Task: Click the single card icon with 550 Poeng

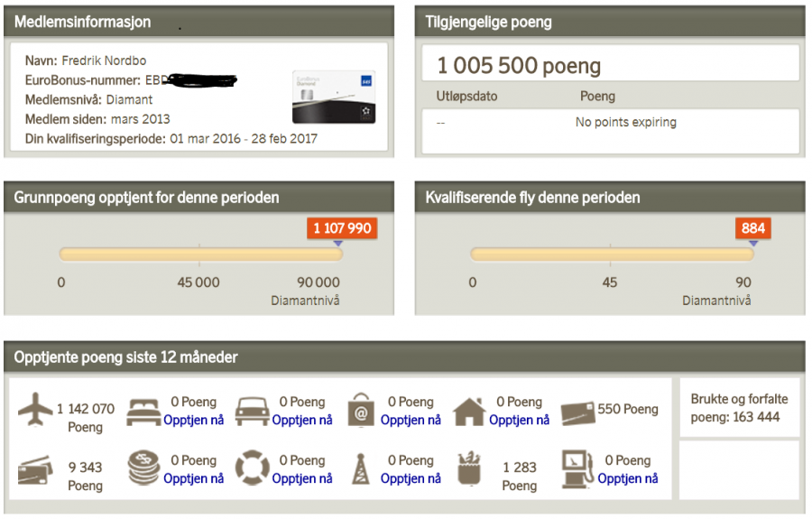Action: coord(577,412)
